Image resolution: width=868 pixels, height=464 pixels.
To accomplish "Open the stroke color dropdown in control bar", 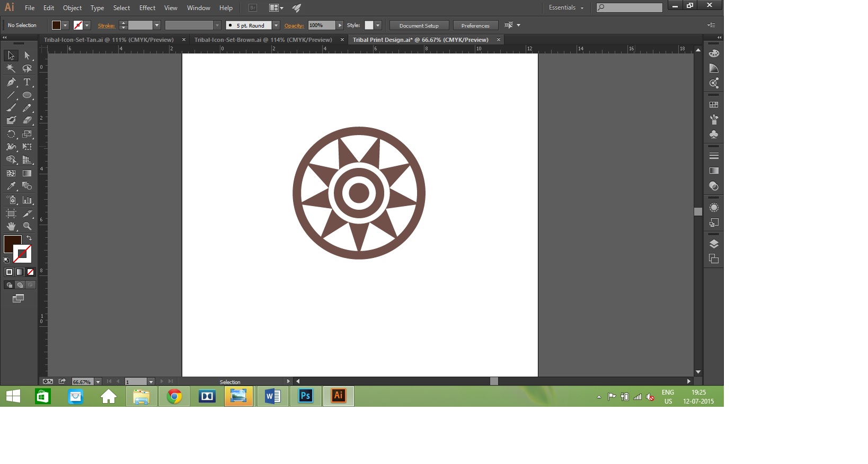I will 87,25.
